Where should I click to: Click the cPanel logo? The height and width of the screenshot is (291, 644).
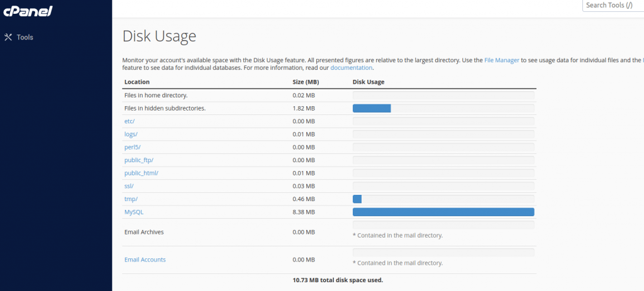(x=27, y=11)
